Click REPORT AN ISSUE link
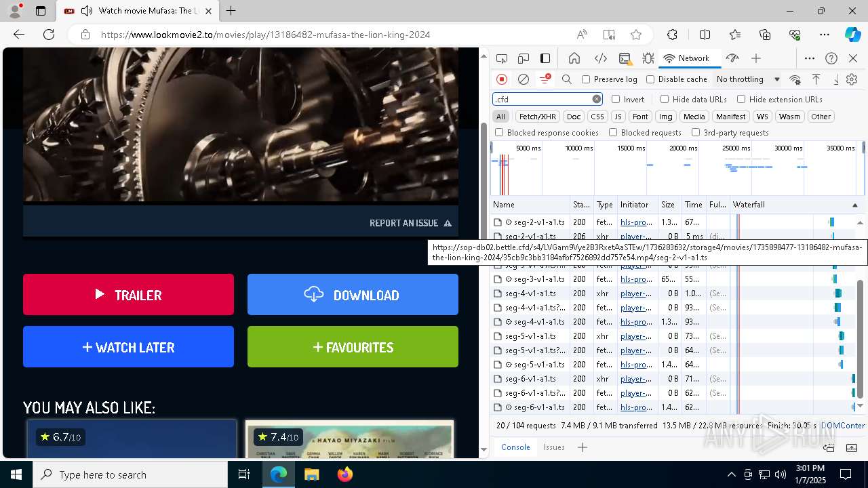The image size is (868, 488). coord(410,223)
